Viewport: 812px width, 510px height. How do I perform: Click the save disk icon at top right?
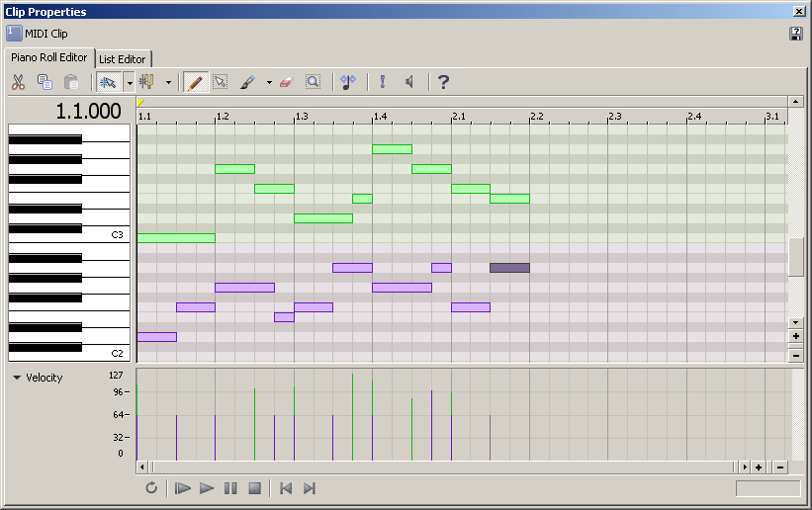[796, 34]
